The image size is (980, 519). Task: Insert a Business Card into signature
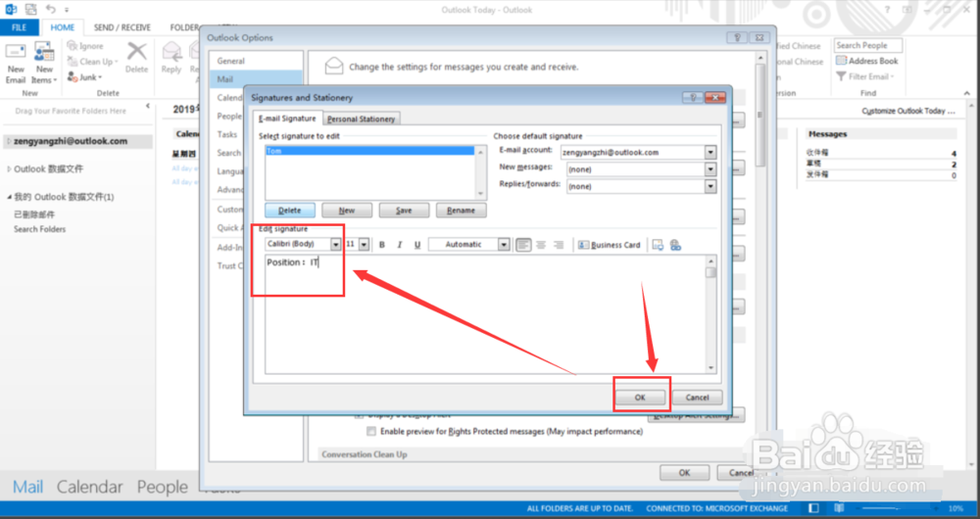(610, 245)
